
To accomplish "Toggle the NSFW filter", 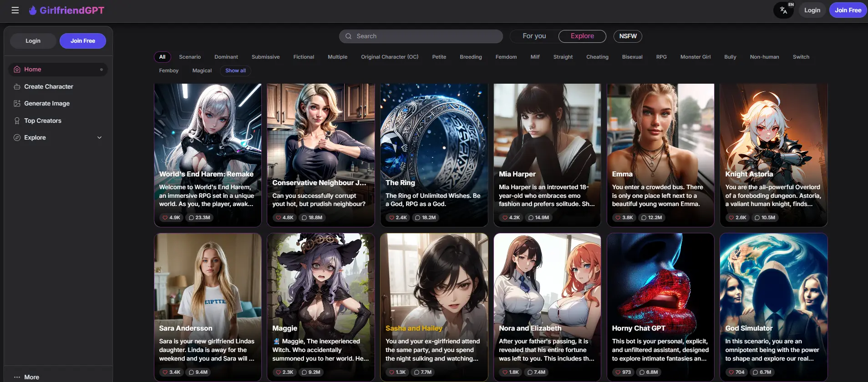I will point(628,36).
